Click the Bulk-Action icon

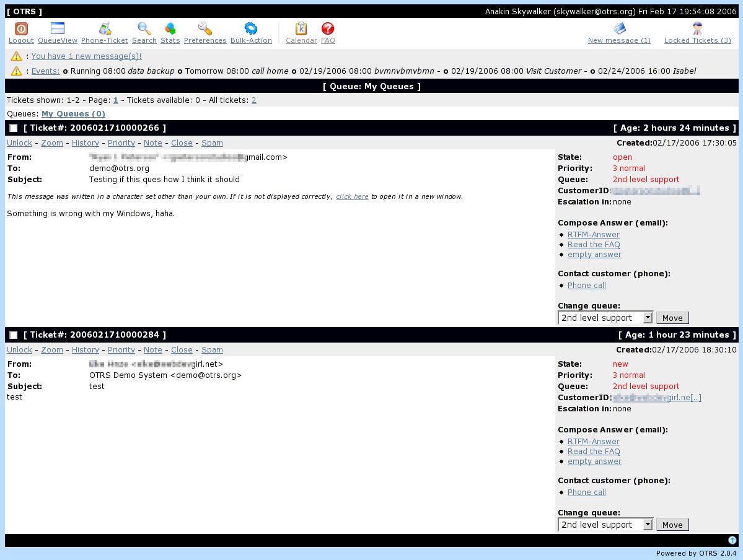click(251, 29)
